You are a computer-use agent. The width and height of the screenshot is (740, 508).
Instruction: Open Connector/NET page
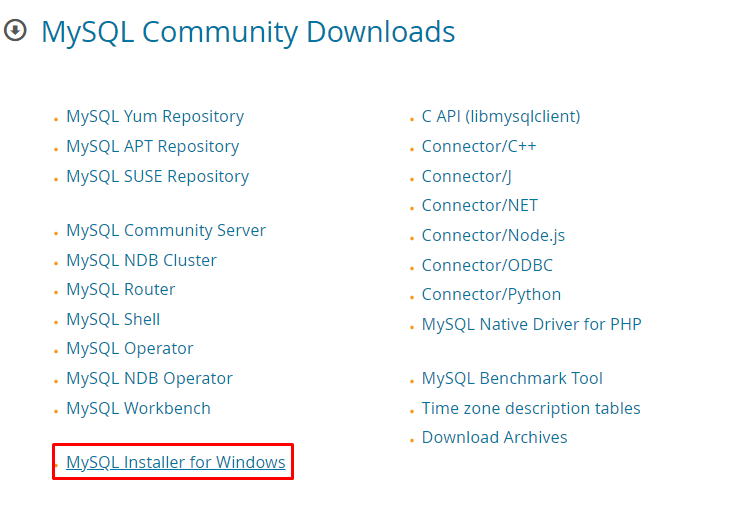click(479, 205)
